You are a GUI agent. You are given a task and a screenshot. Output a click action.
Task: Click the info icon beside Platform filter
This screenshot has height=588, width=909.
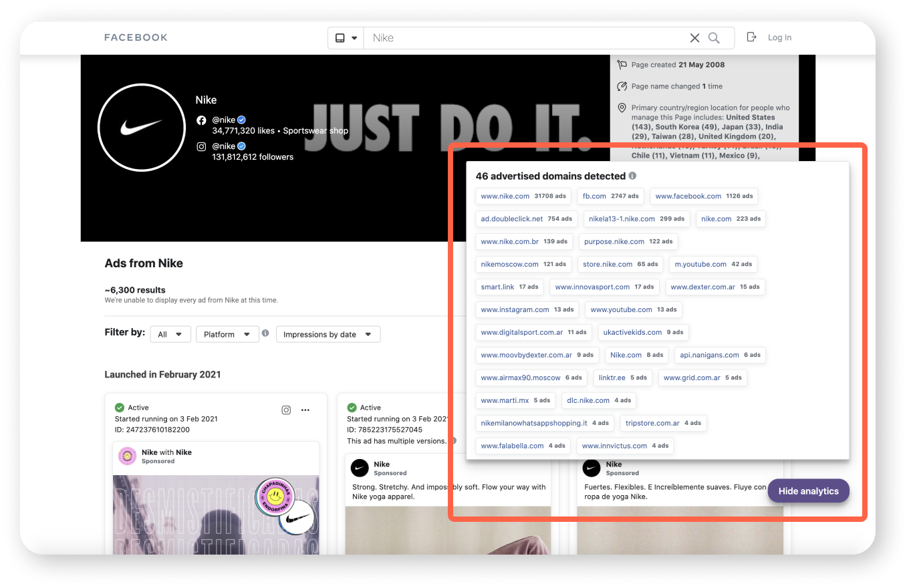pyautogui.click(x=265, y=333)
